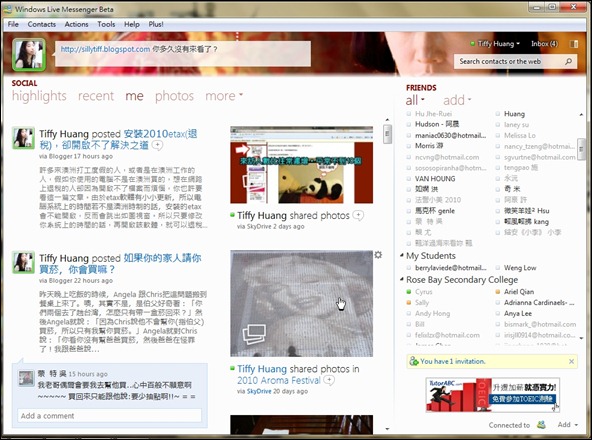Click the commenter avatar 15 hours ago
592x440 pixels.
coord(26,378)
